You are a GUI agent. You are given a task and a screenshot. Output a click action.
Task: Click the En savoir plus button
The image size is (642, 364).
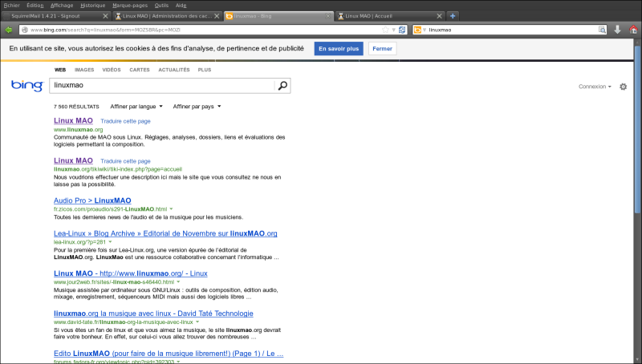click(339, 49)
